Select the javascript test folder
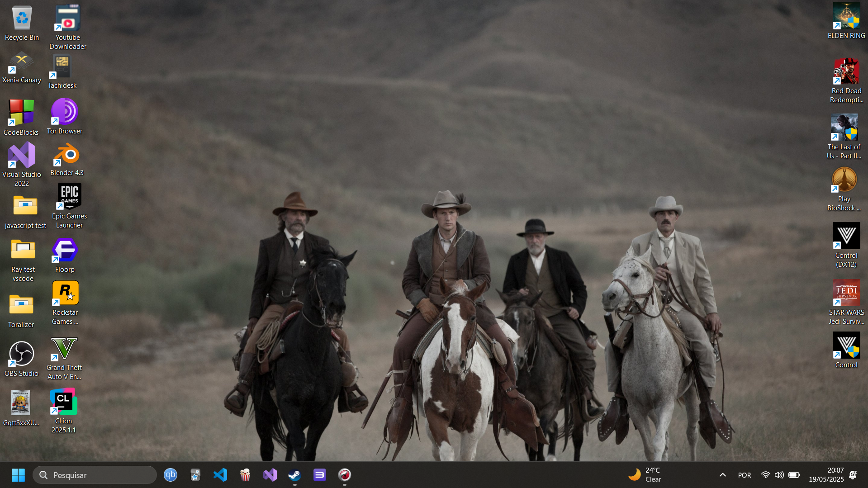The width and height of the screenshot is (868, 488). [x=25, y=212]
